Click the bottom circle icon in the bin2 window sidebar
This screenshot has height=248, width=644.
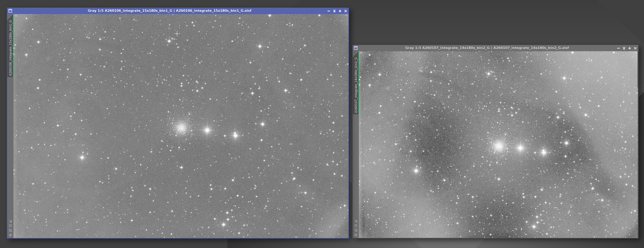tap(356, 234)
